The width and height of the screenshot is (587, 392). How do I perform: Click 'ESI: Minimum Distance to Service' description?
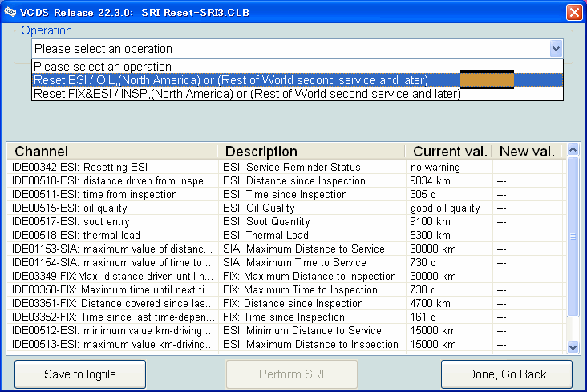[x=302, y=330]
